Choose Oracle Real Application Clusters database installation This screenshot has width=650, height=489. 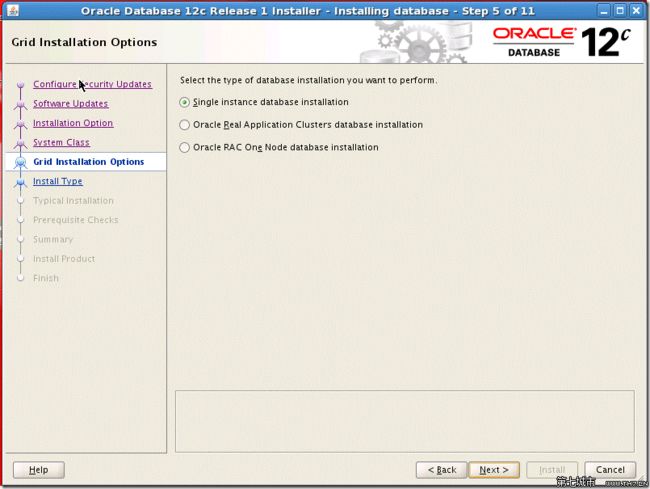184,125
